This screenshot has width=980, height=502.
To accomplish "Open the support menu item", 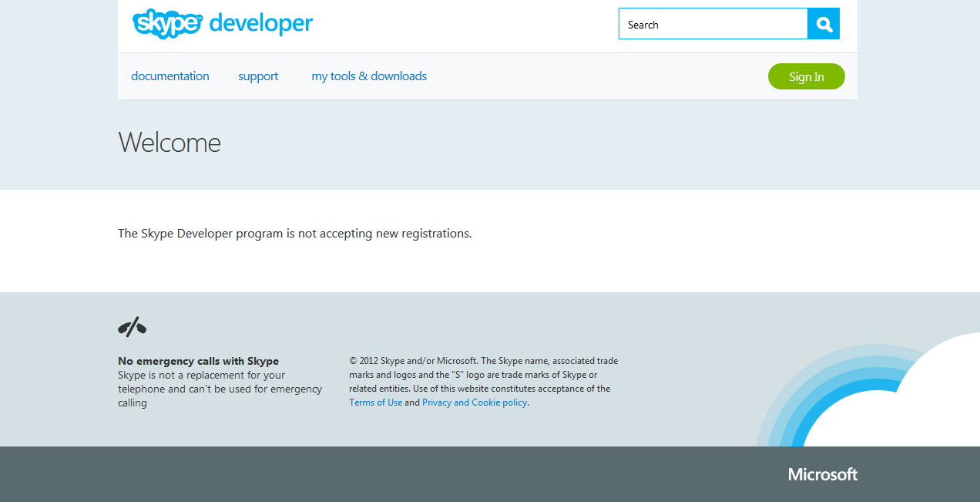I will (x=258, y=76).
